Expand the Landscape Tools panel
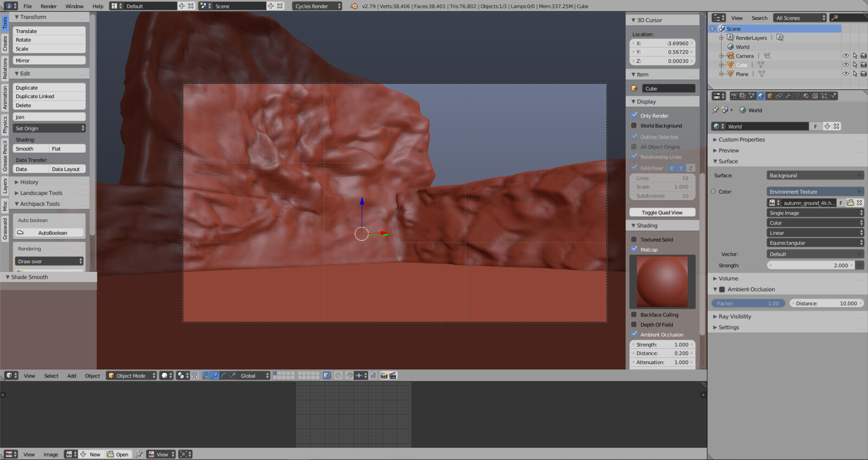Screen dimensions: 868x460 click(41, 193)
